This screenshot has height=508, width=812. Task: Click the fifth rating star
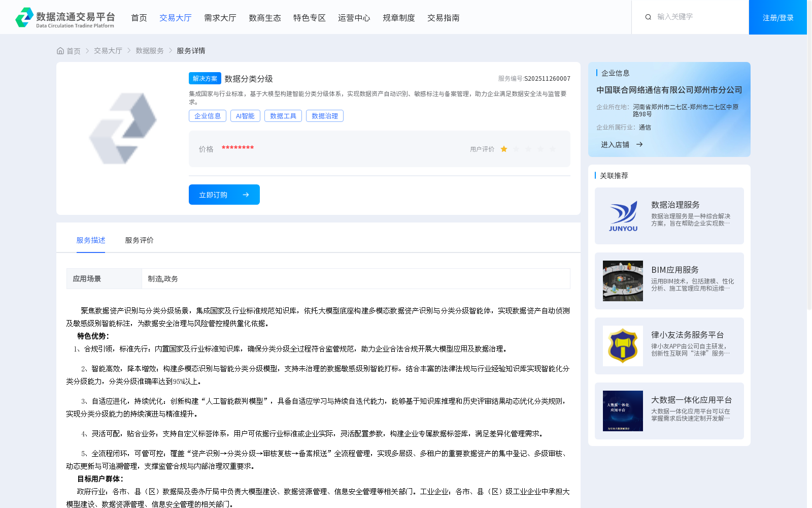coord(553,149)
